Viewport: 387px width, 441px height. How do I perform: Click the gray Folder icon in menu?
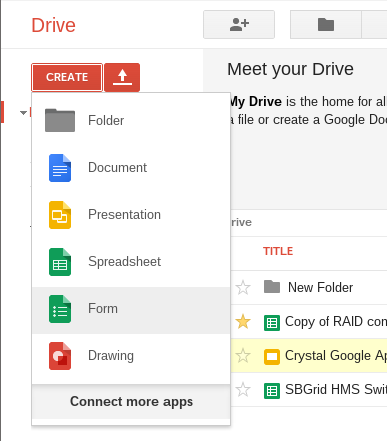[x=60, y=120]
